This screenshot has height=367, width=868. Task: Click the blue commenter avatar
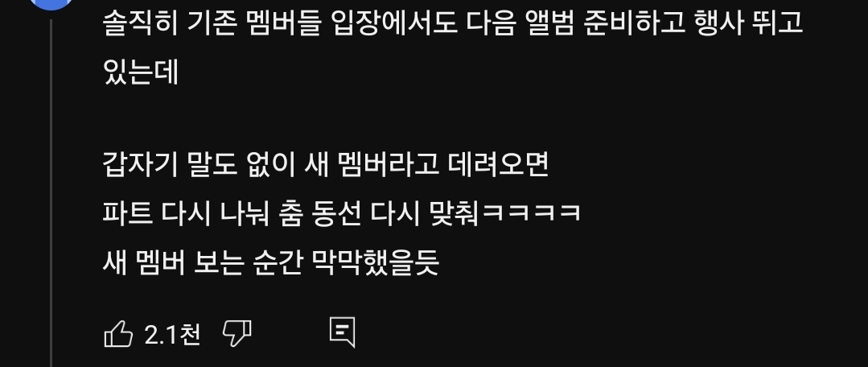tap(51, 3)
